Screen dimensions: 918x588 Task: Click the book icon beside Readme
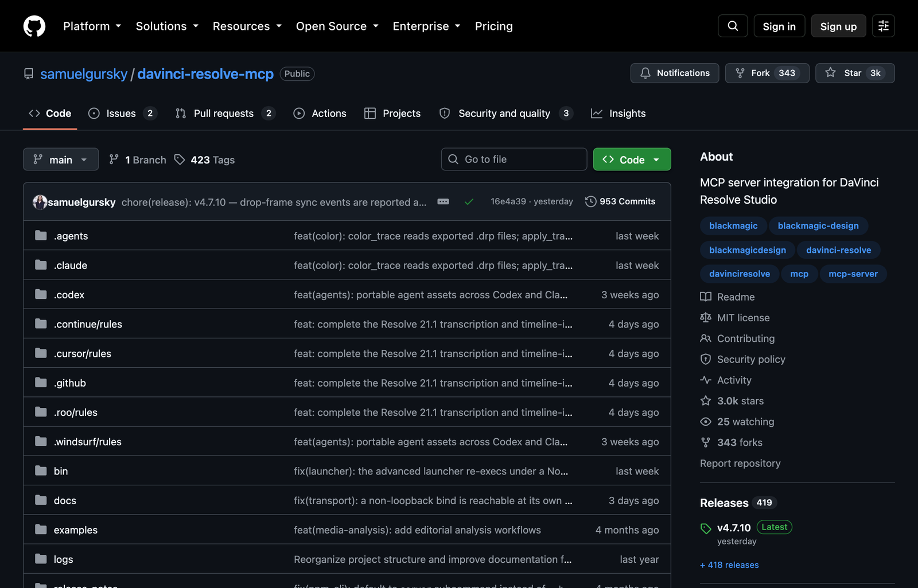[x=706, y=297]
